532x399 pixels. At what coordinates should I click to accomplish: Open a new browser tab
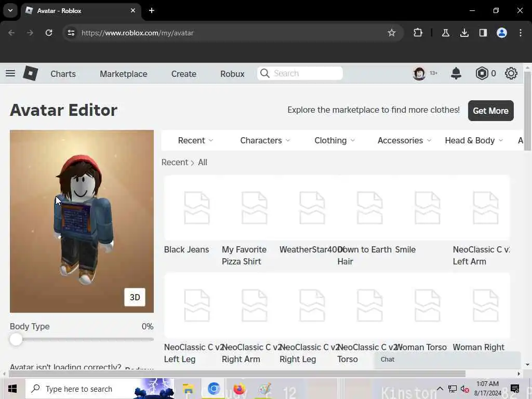pos(152,10)
